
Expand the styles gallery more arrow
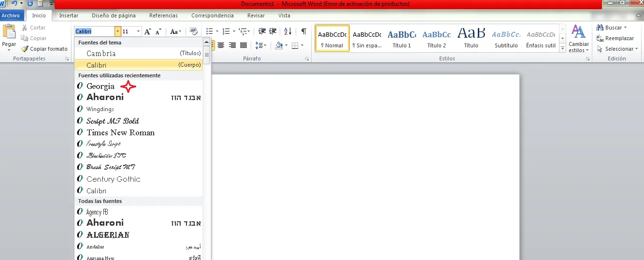pos(562,48)
